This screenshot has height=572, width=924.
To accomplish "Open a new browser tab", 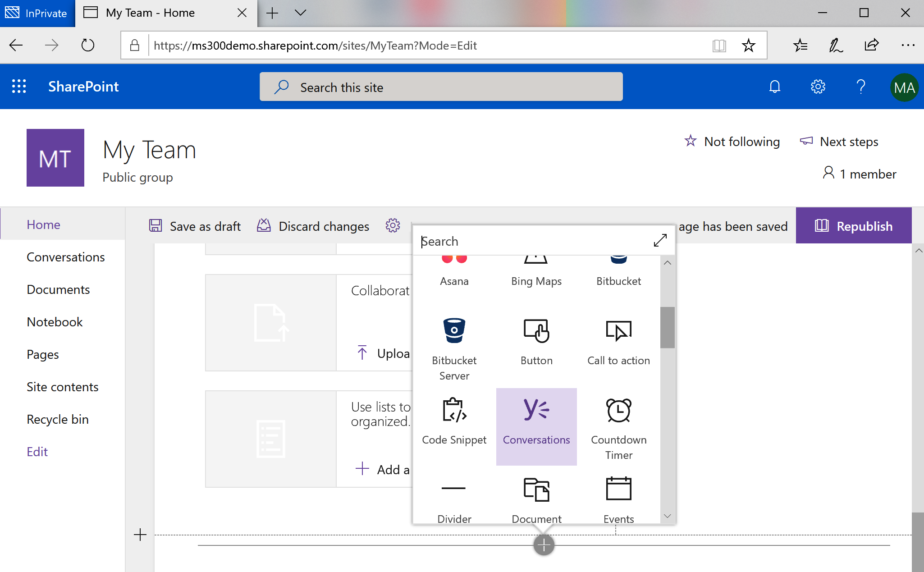I will point(272,13).
